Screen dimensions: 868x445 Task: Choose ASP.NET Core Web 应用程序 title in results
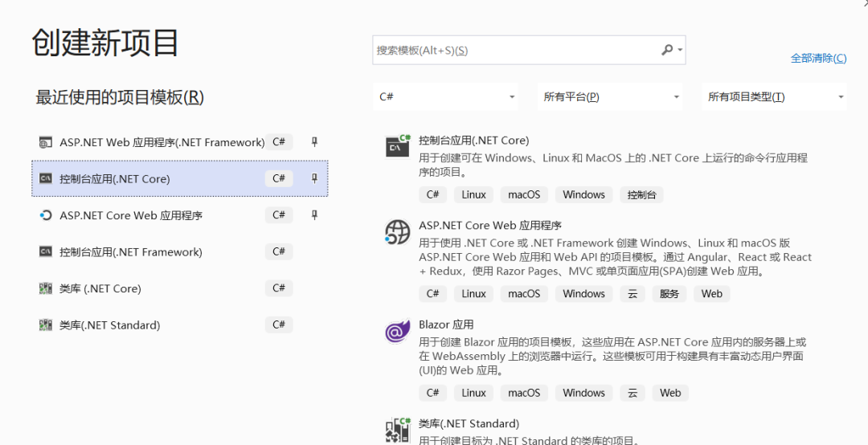click(x=490, y=226)
